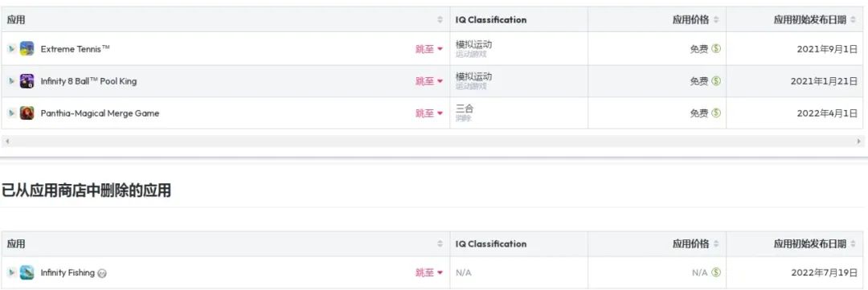Click the Infinity 8 Ball Pool King link
Viewport: 868px width, 290px height.
tap(88, 81)
